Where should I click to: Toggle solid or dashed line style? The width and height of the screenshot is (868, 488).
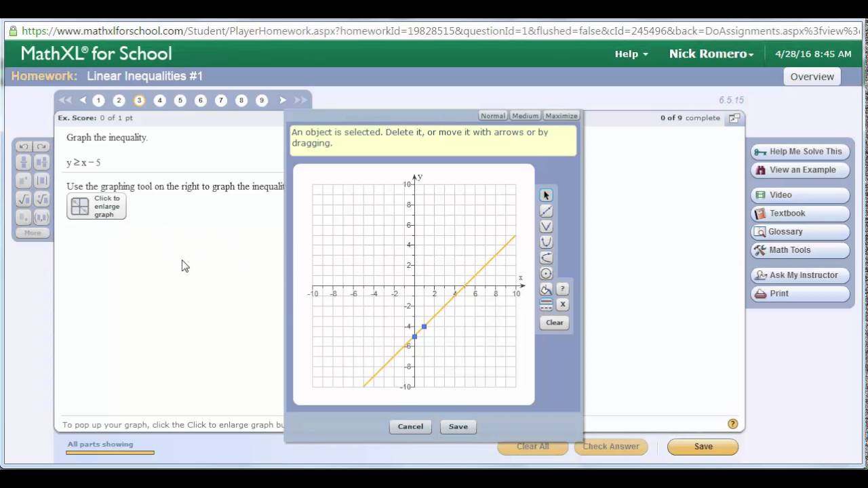[546, 305]
